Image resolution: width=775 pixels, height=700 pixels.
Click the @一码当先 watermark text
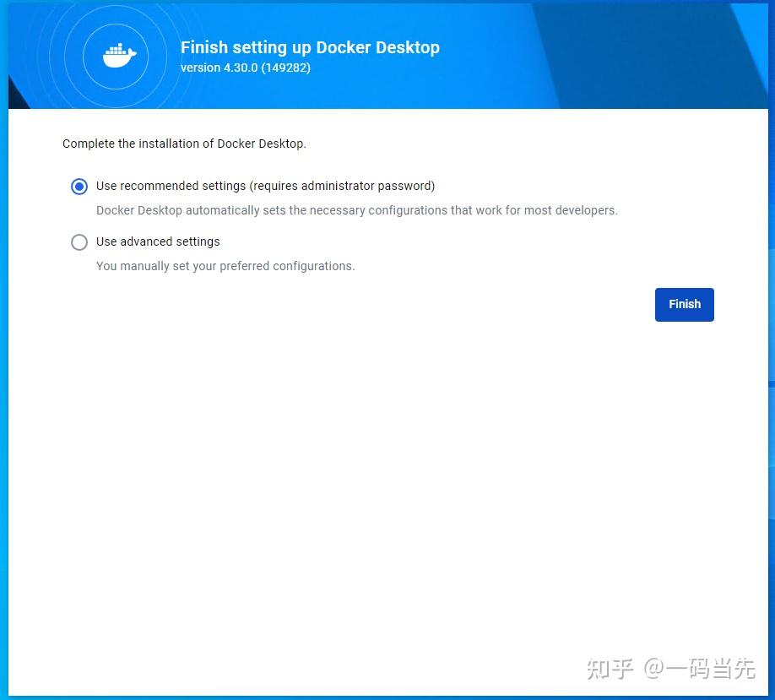click(699, 669)
